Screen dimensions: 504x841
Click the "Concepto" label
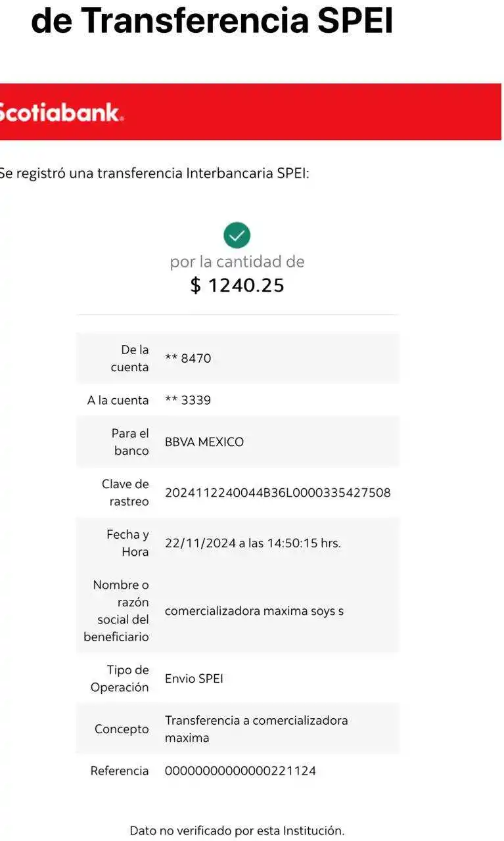point(122,729)
